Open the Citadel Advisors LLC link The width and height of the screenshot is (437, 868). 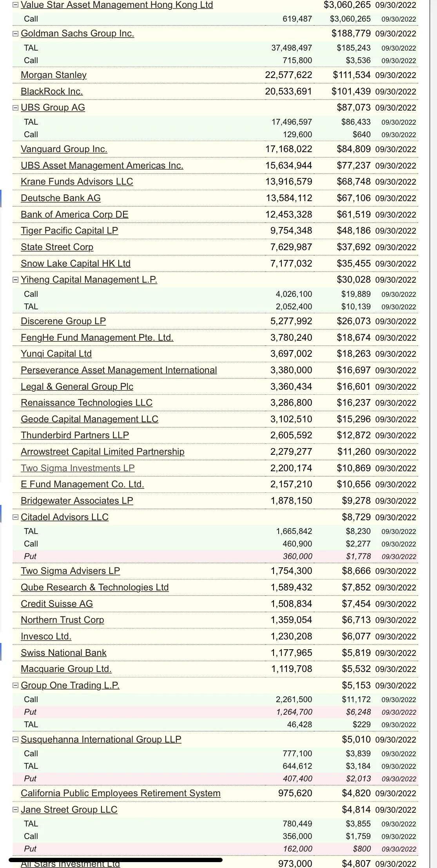(x=65, y=517)
